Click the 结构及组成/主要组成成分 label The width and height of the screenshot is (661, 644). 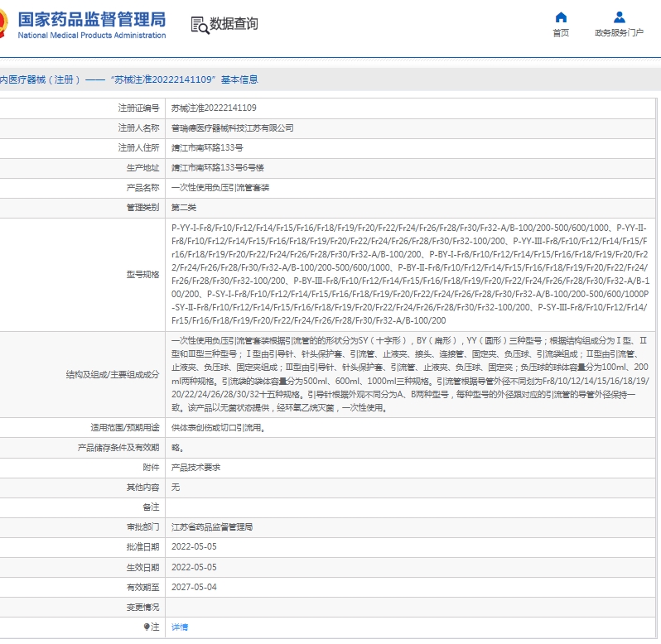coord(113,374)
